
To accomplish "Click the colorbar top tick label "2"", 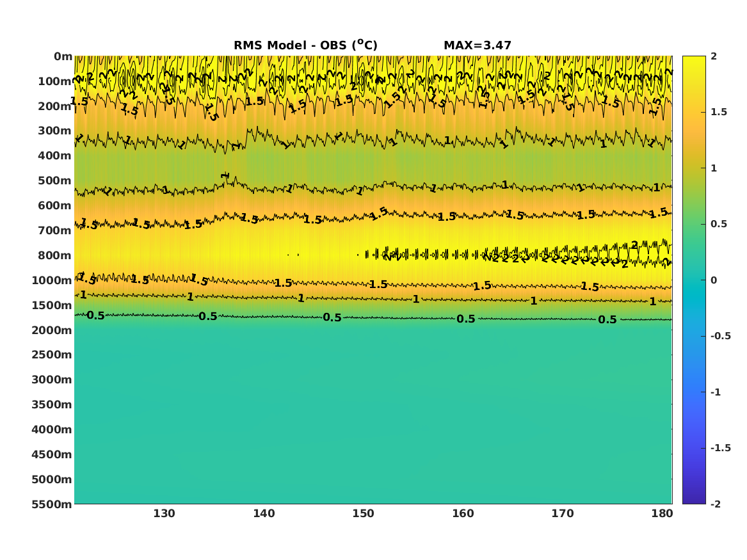I will (713, 56).
